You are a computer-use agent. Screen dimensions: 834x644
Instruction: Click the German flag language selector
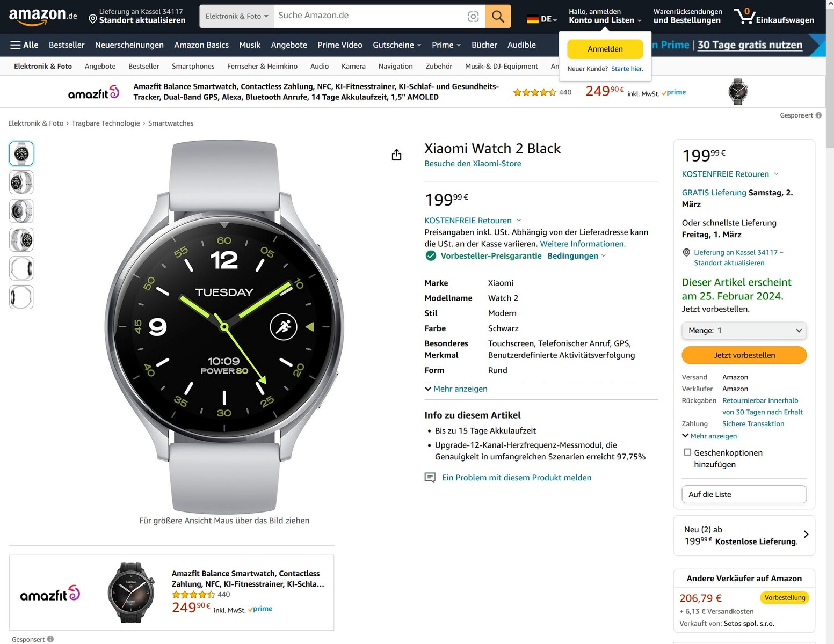coord(541,19)
